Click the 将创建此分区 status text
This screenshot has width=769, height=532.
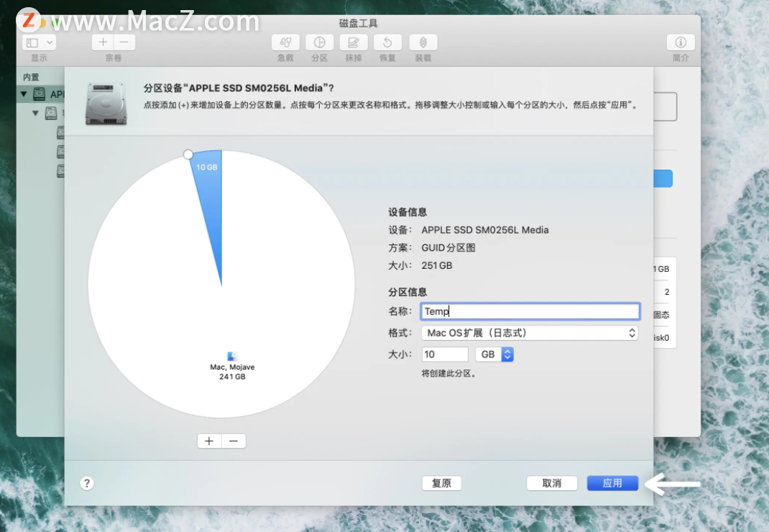click(x=448, y=374)
